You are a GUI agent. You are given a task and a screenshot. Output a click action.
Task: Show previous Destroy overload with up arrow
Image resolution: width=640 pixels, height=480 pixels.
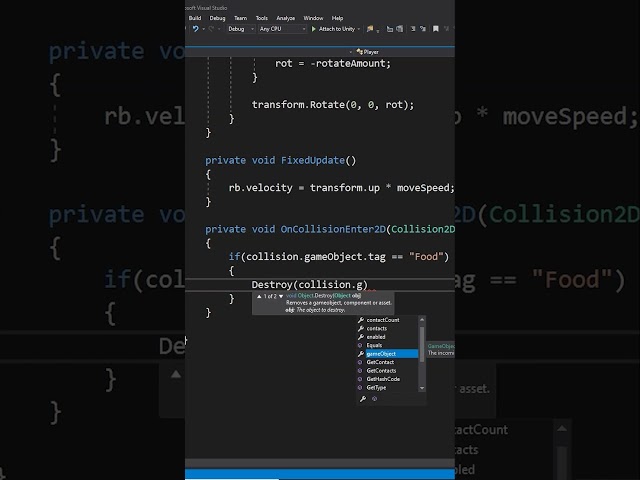pos(259,296)
